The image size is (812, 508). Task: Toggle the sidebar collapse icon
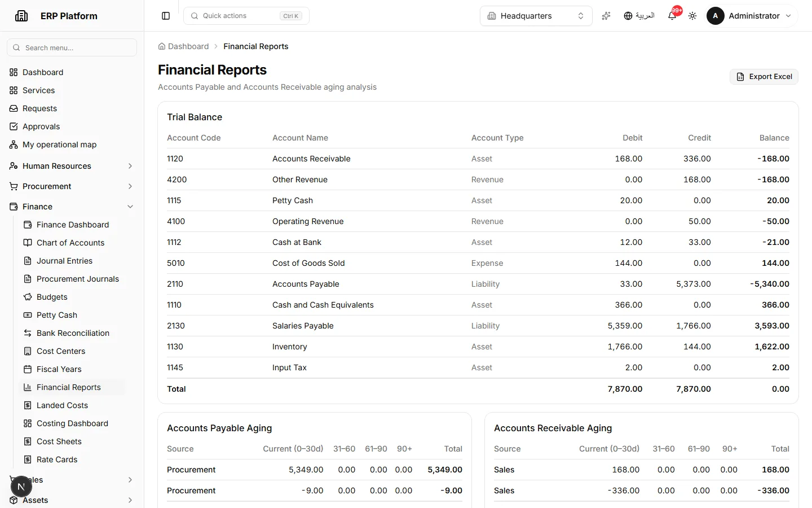point(166,16)
